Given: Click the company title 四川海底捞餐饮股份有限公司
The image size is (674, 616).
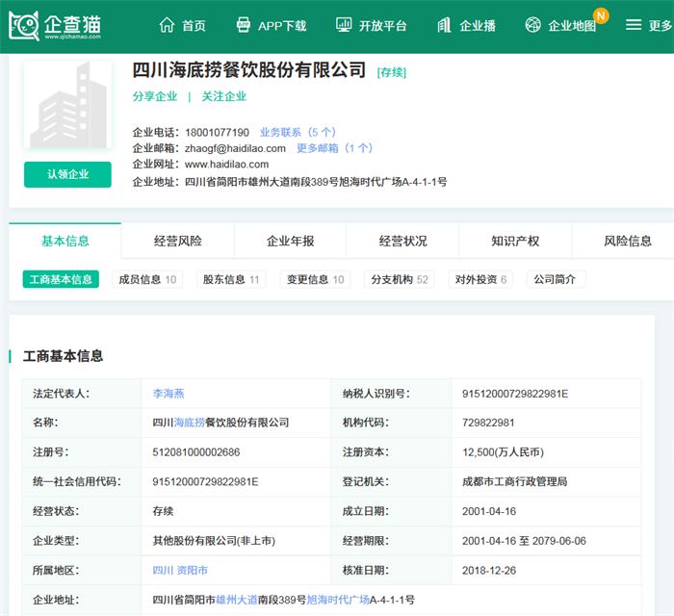Looking at the screenshot, I should (x=248, y=70).
